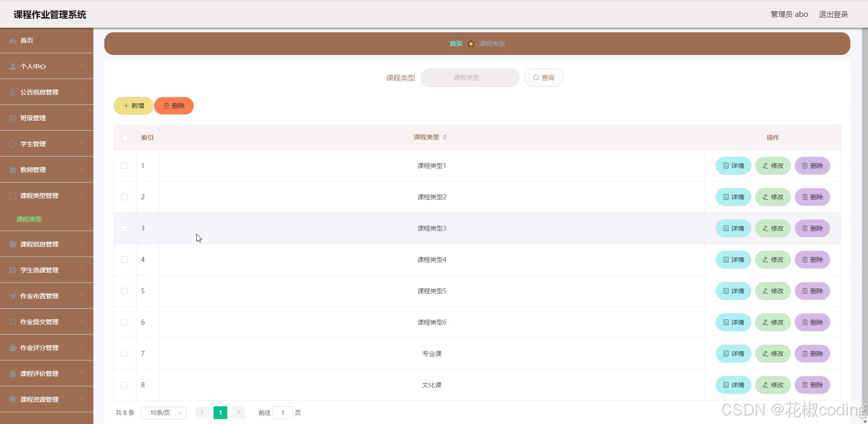Collapse the 课程类型管理 chevron
The height and width of the screenshot is (424, 868).
point(82,195)
